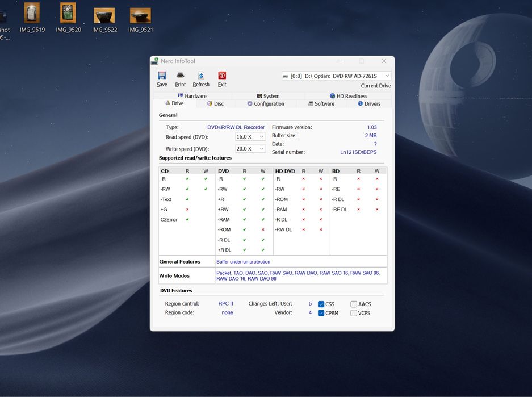Close the Nero InfoTool window
The height and width of the screenshot is (397, 532).
click(x=384, y=61)
